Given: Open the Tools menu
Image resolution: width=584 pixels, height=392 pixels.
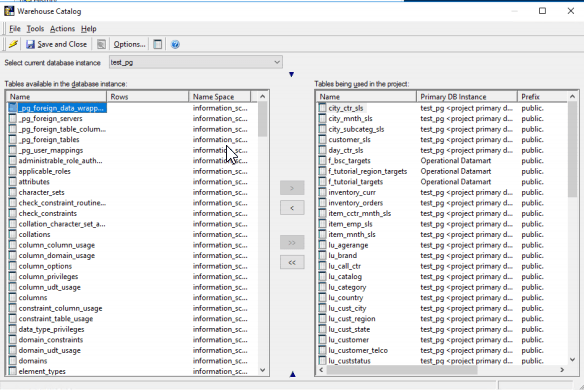Looking at the screenshot, I should point(35,29).
